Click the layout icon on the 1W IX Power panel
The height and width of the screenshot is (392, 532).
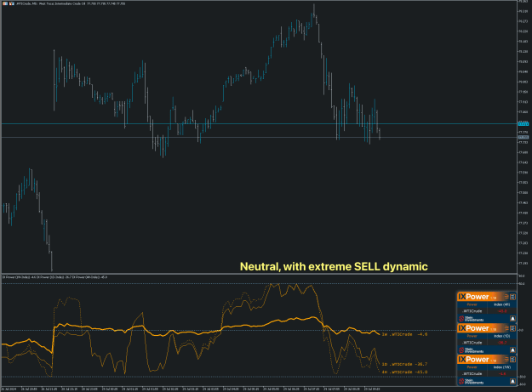[512, 360]
